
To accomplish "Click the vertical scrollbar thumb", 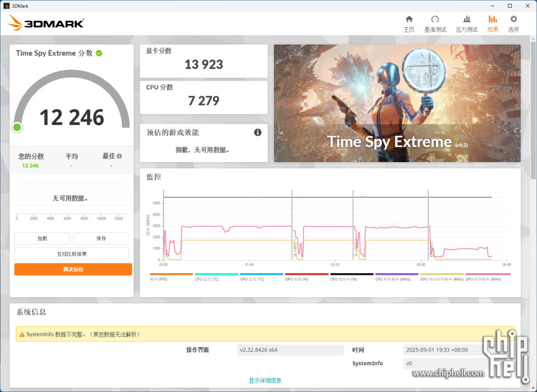I will point(534,109).
